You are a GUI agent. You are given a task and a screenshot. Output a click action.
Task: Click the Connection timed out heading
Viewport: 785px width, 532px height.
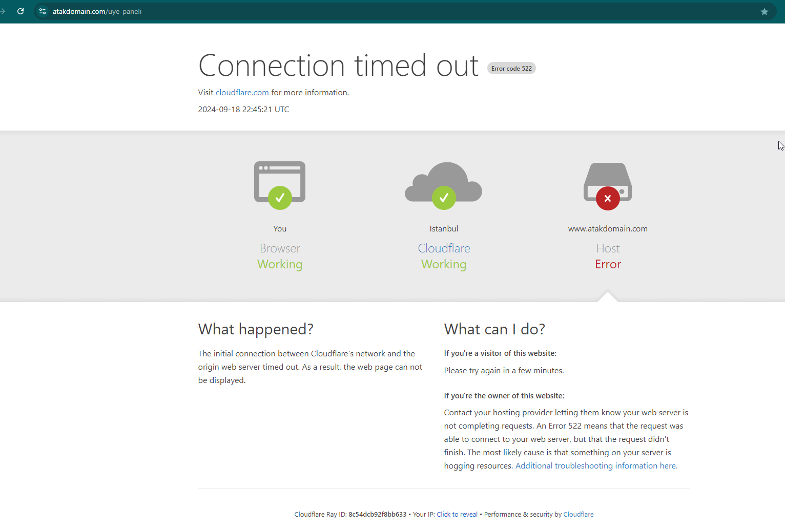coord(339,66)
